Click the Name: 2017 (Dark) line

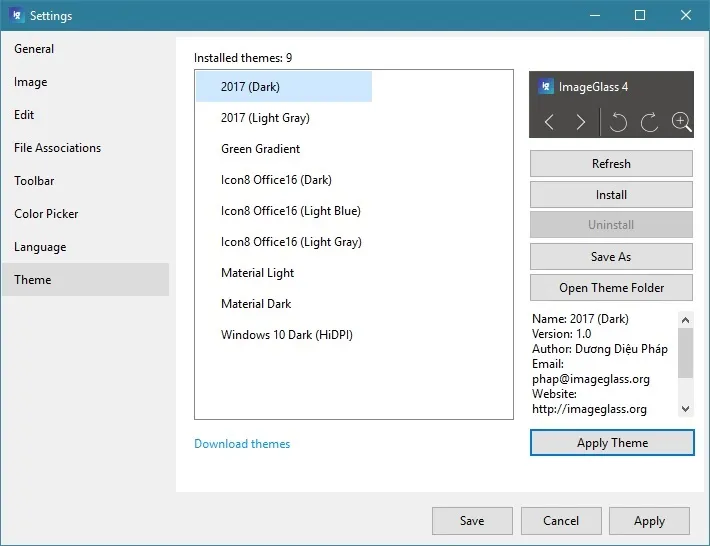[x=580, y=319]
